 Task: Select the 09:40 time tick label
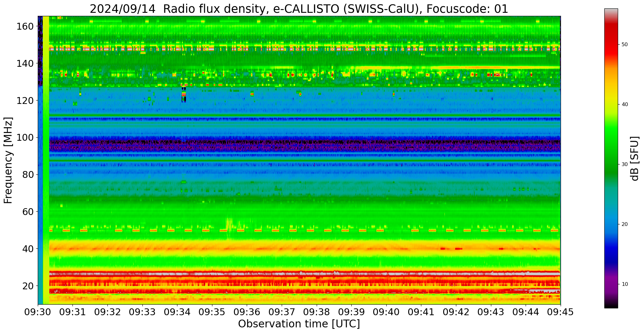386,312
